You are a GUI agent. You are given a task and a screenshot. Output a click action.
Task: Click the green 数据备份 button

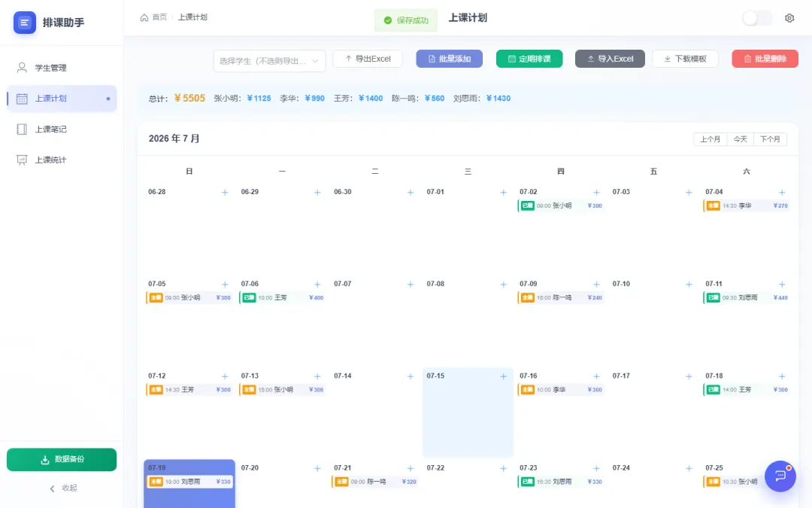coord(62,460)
